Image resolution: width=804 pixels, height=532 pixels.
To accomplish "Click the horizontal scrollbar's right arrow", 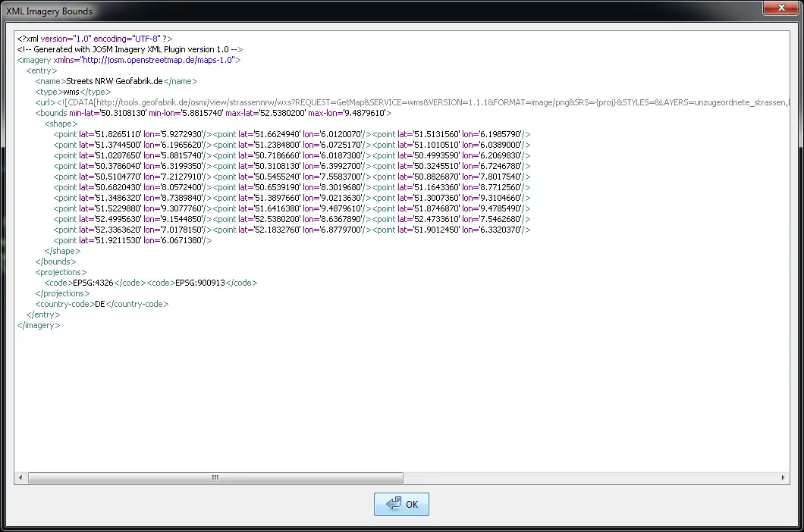I will pyautogui.click(x=784, y=478).
